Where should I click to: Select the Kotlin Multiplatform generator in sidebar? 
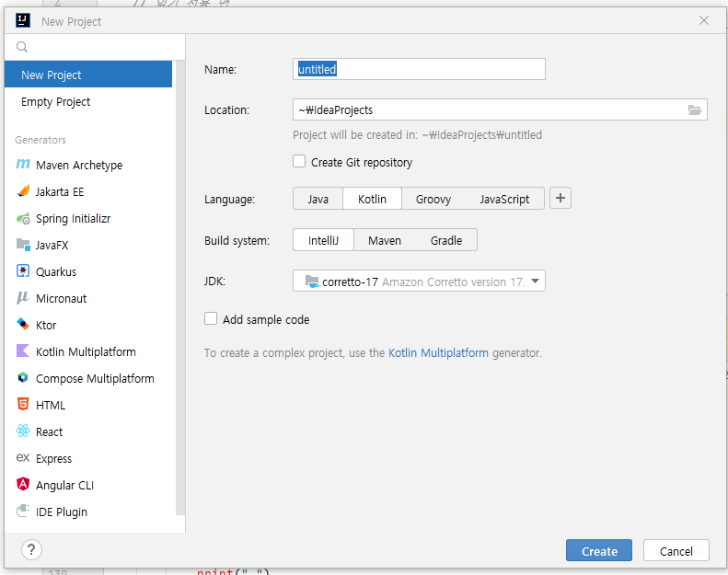[x=86, y=351]
